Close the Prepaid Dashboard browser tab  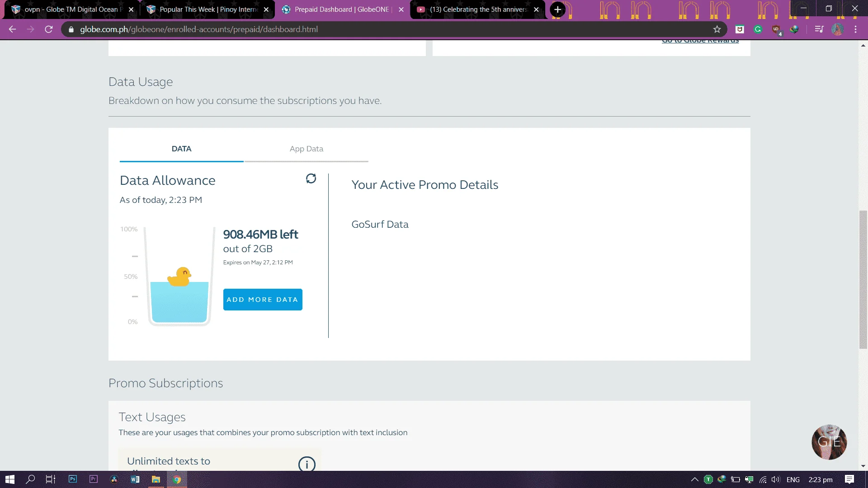click(401, 9)
